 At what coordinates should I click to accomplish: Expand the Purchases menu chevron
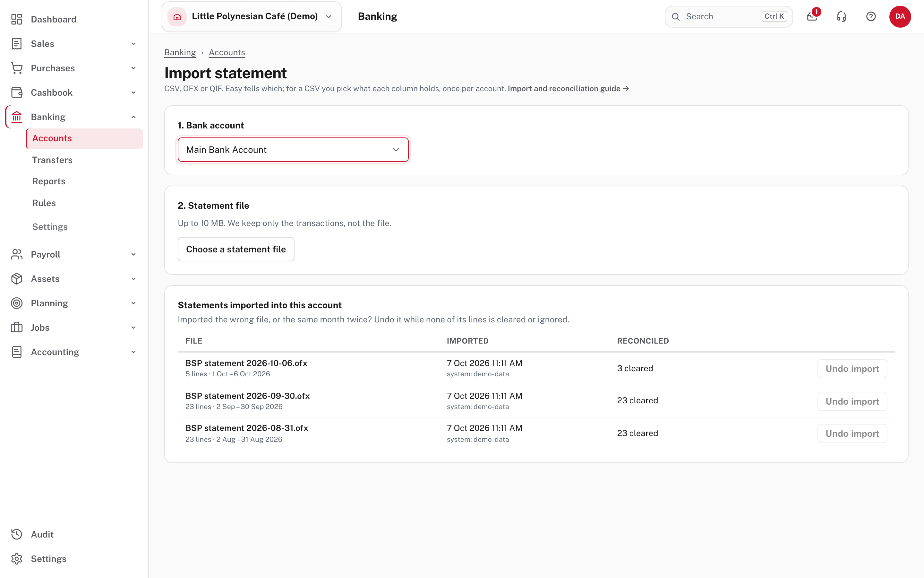tap(133, 68)
